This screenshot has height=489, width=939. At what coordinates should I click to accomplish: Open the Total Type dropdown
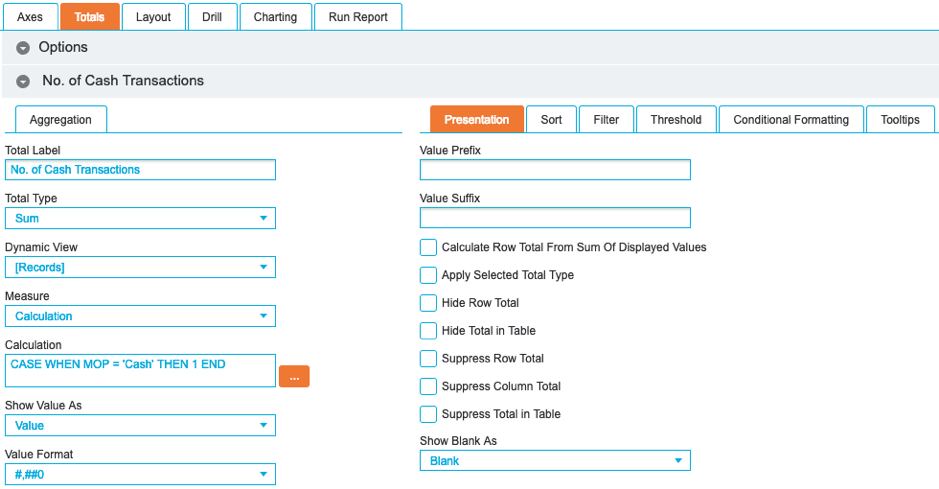coord(140,218)
